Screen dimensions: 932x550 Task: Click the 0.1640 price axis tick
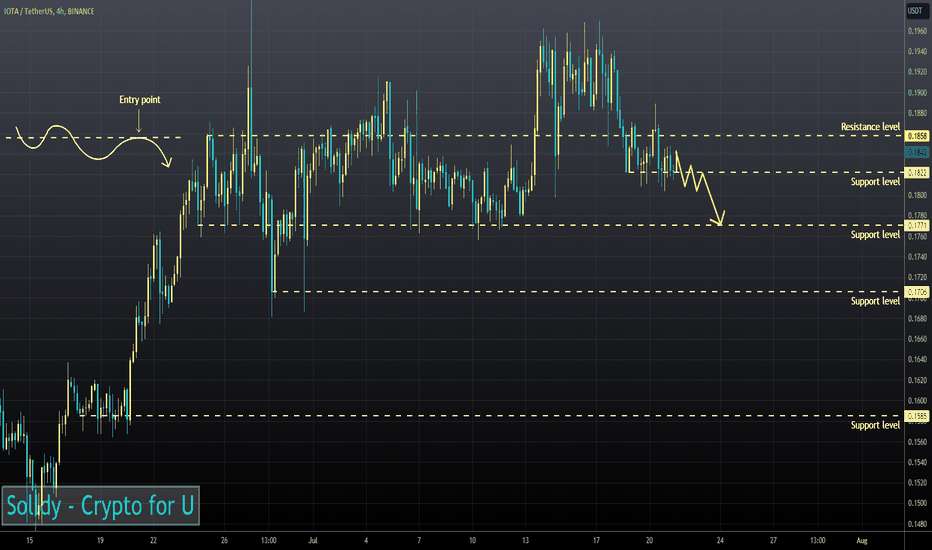click(x=917, y=359)
